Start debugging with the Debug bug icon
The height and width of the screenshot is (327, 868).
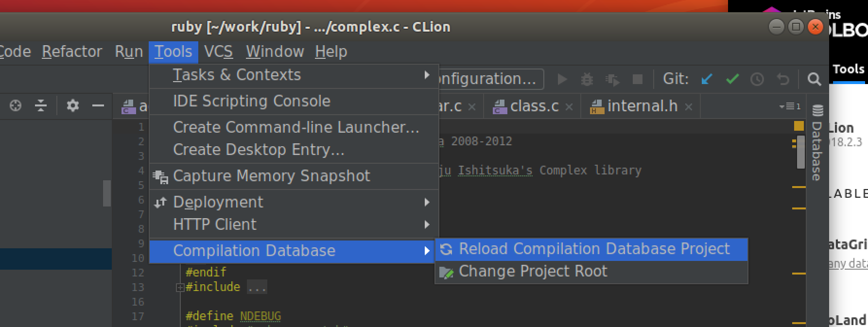[x=587, y=79]
